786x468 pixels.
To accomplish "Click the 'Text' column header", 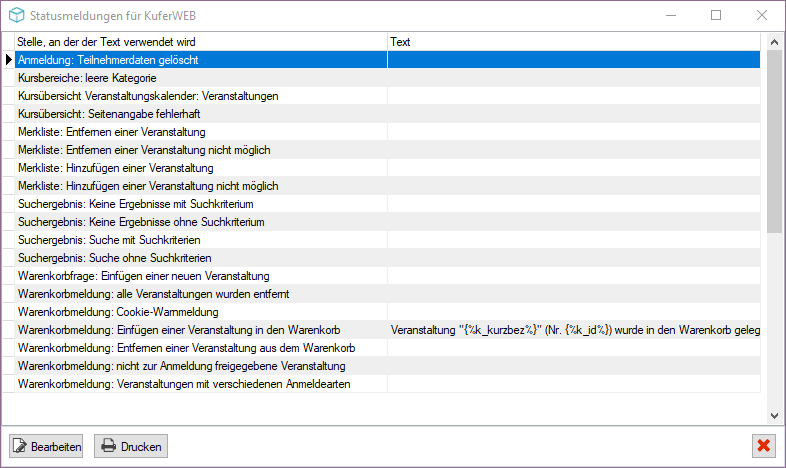I will pos(574,42).
